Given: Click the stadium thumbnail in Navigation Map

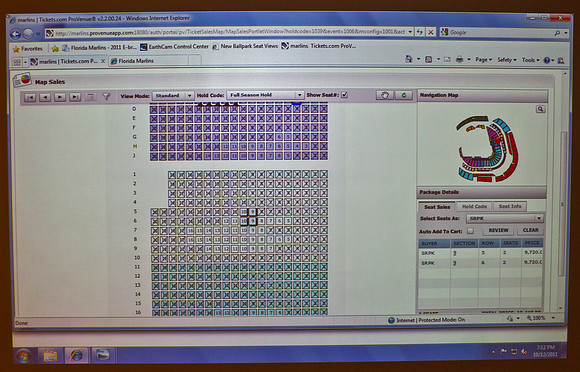Looking at the screenshot, I should (x=488, y=149).
